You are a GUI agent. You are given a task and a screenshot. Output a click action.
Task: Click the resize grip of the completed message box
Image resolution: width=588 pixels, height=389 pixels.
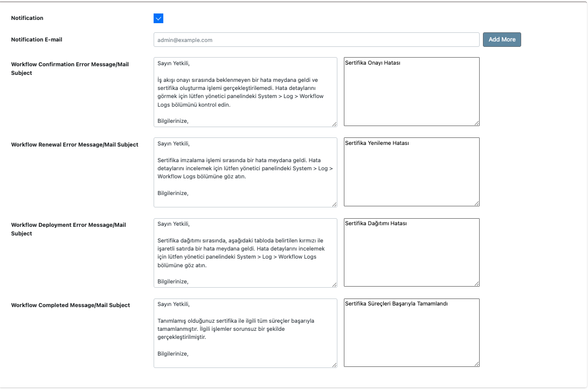335,364
